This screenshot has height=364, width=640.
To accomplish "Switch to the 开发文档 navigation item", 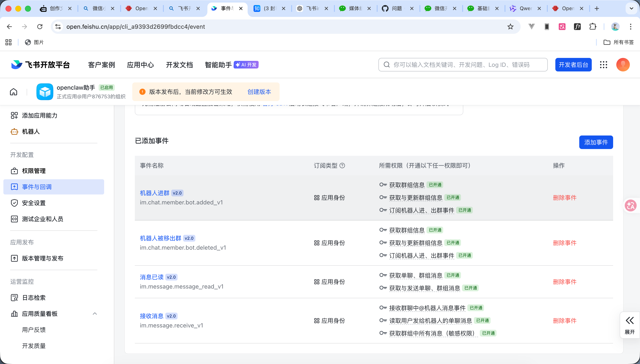I will coord(179,64).
